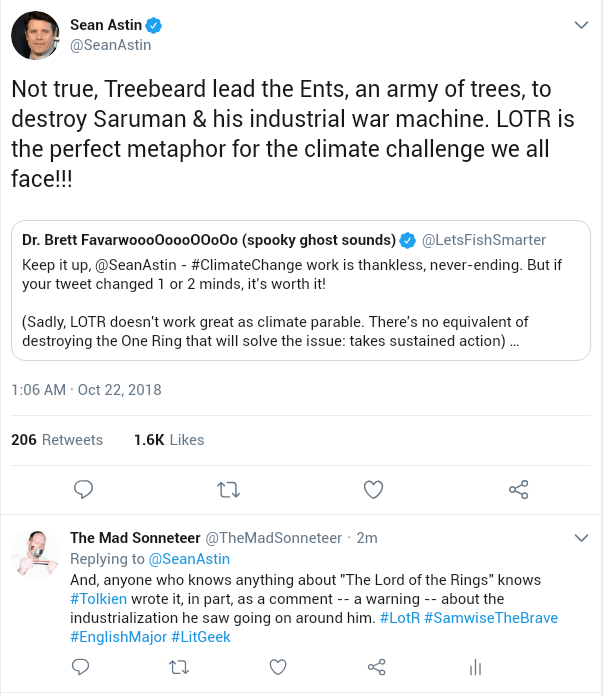Screen dimensions: 603x696
Task: Reply to The Mad Sonneteer's comment
Action: (81, 666)
